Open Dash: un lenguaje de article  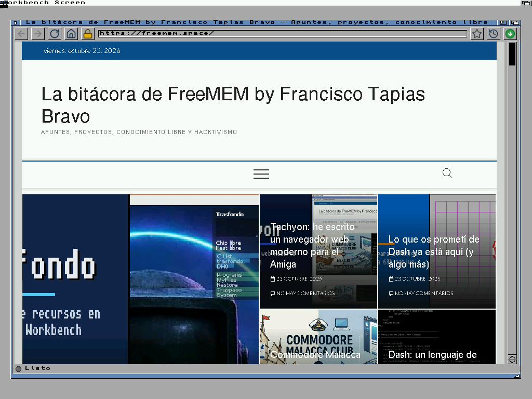coord(432,354)
